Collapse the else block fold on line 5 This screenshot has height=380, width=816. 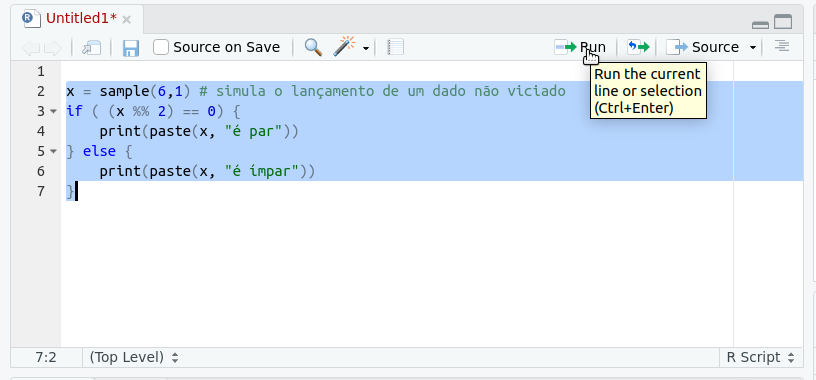[x=53, y=151]
